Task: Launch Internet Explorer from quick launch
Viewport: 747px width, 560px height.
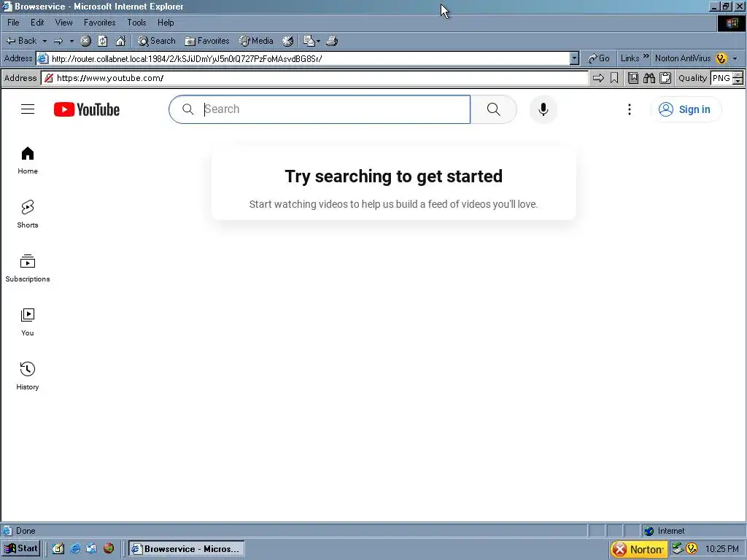Action: click(75, 548)
